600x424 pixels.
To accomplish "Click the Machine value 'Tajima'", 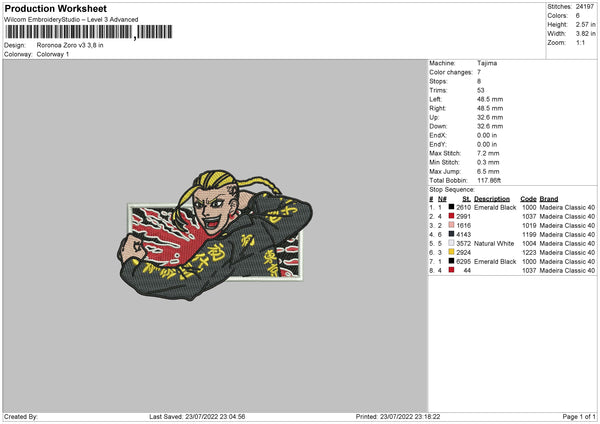I will (x=487, y=63).
